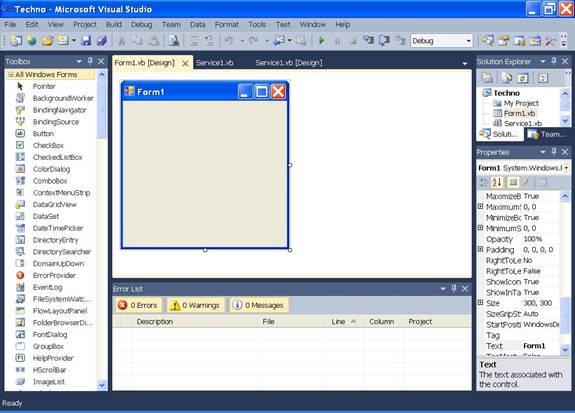The image size is (575, 413).
Task: Click the Categorized icon in Properties
Action: [484, 182]
